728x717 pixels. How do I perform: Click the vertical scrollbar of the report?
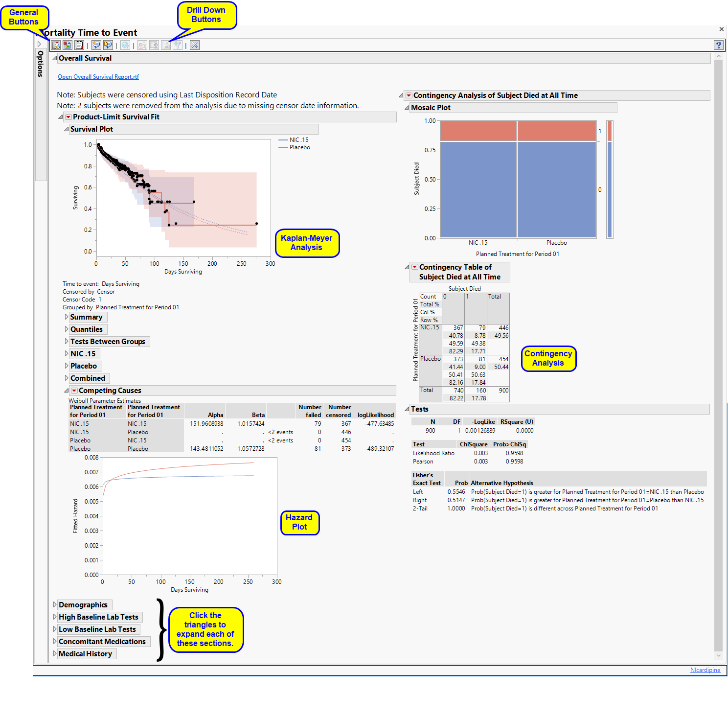point(718,356)
